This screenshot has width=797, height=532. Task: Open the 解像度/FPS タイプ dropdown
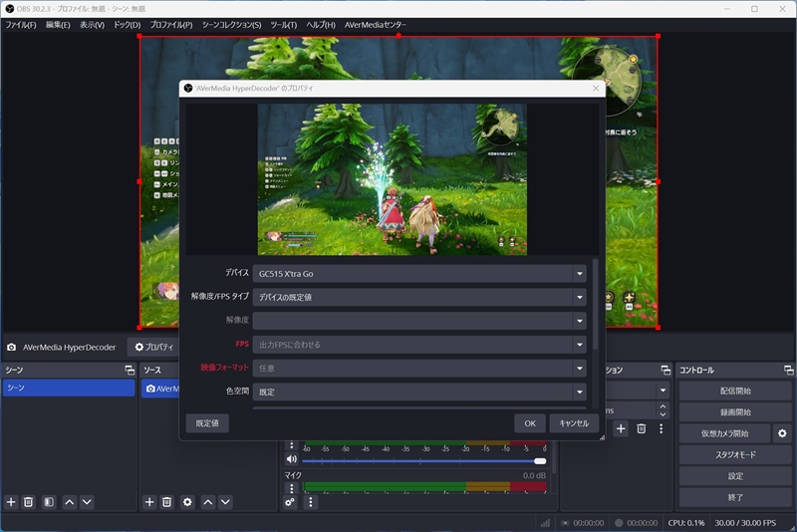pos(419,297)
